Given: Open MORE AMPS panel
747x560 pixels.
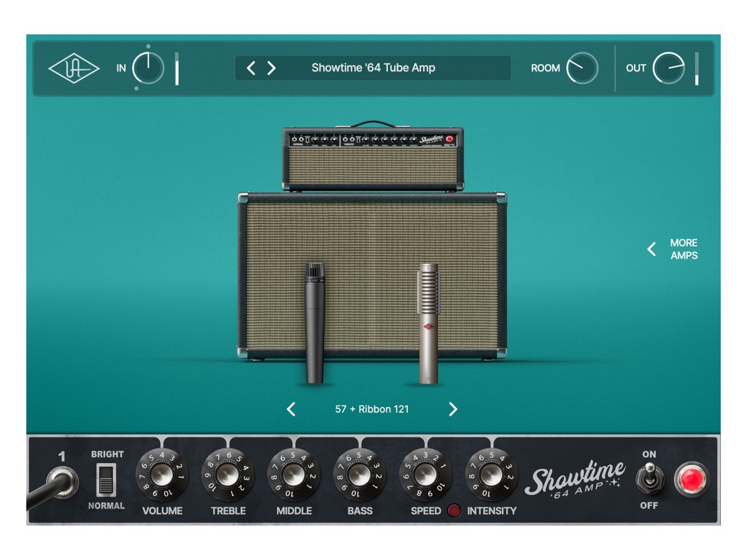Looking at the screenshot, I should (x=684, y=249).
